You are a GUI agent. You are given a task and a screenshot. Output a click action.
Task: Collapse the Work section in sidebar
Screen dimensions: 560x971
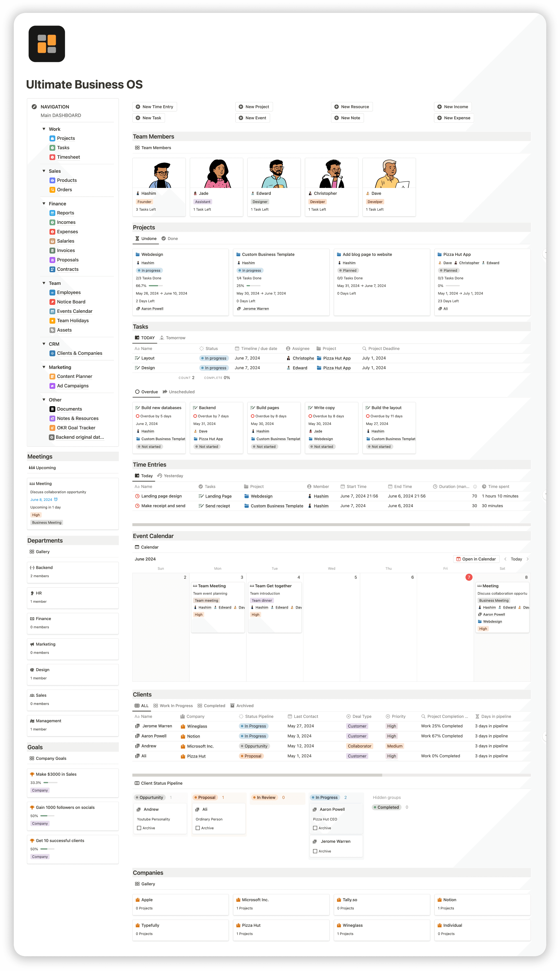(x=44, y=129)
